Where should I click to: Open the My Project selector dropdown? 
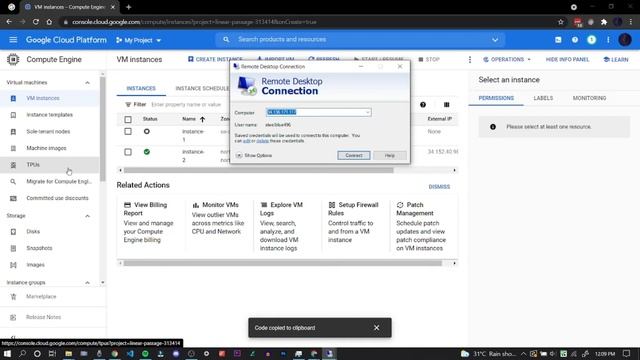(x=139, y=40)
